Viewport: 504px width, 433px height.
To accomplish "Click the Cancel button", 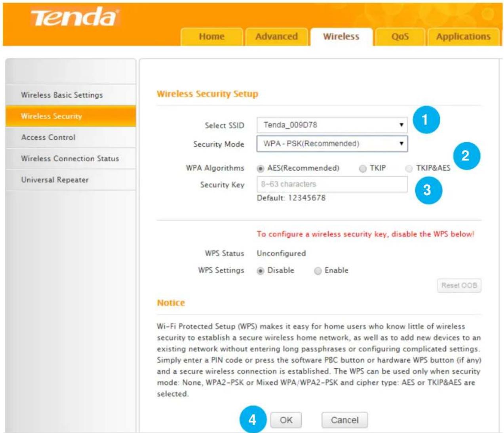I will pyautogui.click(x=344, y=420).
